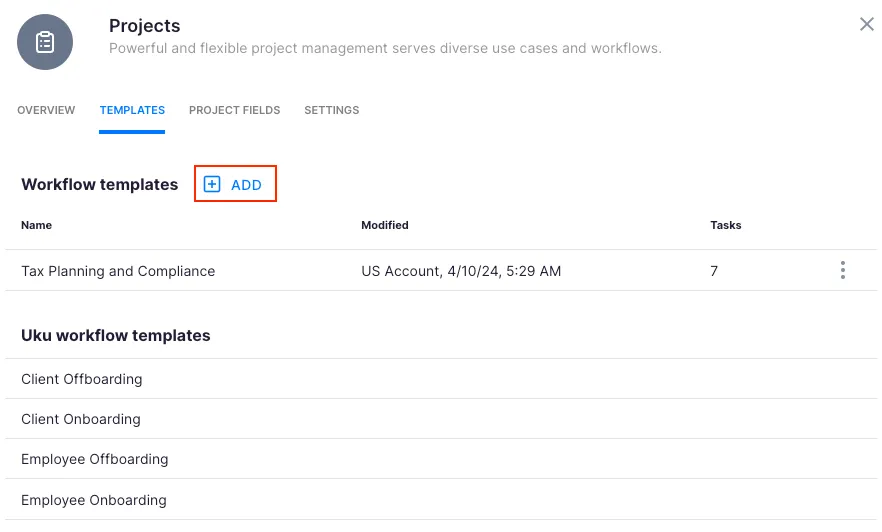Click the Modified column header
Screen dimensions: 882x532
(384, 225)
